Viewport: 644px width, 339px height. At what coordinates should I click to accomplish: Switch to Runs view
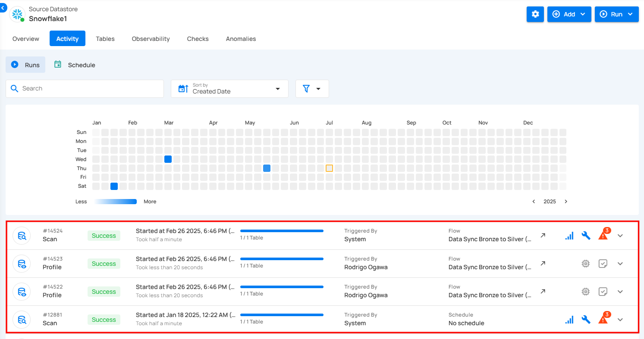pyautogui.click(x=25, y=65)
